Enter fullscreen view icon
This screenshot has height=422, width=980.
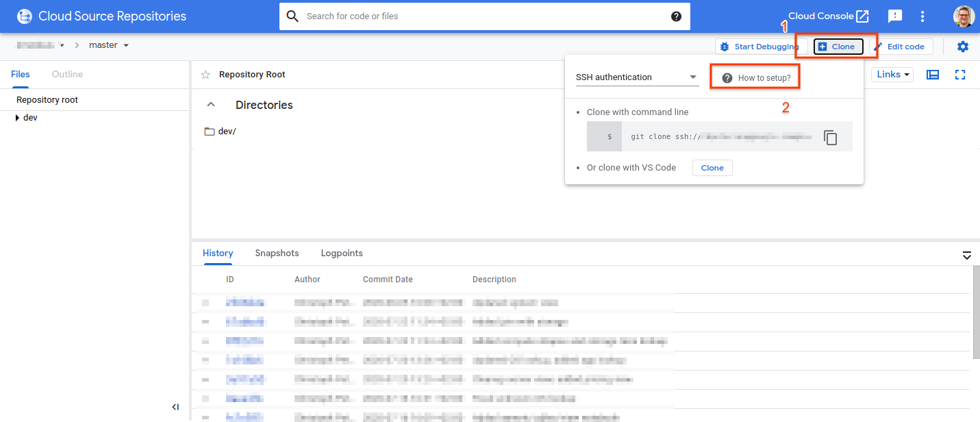(960, 75)
